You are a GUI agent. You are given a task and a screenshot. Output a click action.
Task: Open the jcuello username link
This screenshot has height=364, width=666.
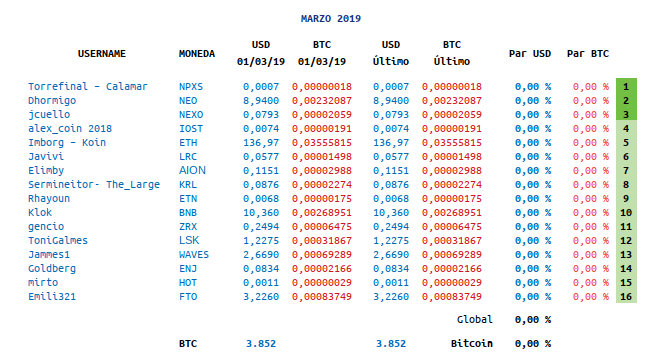click(49, 115)
